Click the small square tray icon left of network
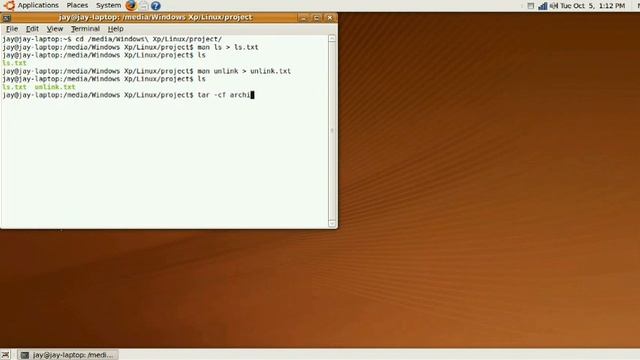The height and width of the screenshot is (360, 640). point(531,6)
